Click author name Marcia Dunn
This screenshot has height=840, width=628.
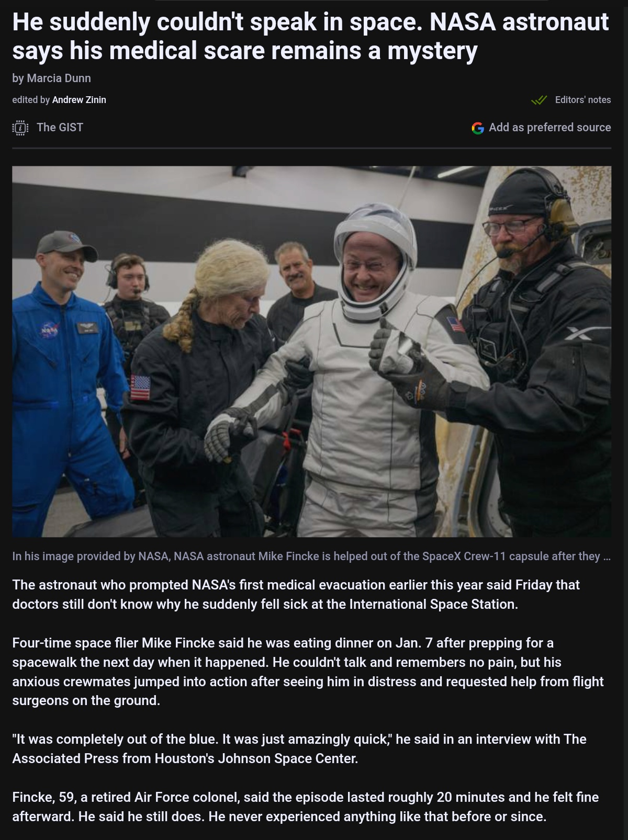[59, 78]
